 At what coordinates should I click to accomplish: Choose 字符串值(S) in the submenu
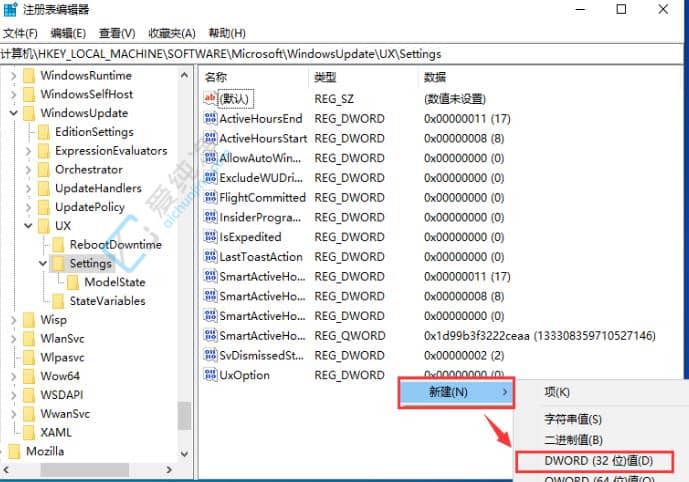click(x=573, y=419)
